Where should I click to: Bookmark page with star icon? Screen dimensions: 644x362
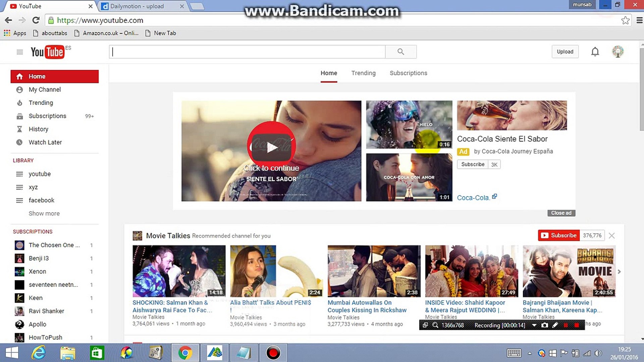tap(625, 20)
